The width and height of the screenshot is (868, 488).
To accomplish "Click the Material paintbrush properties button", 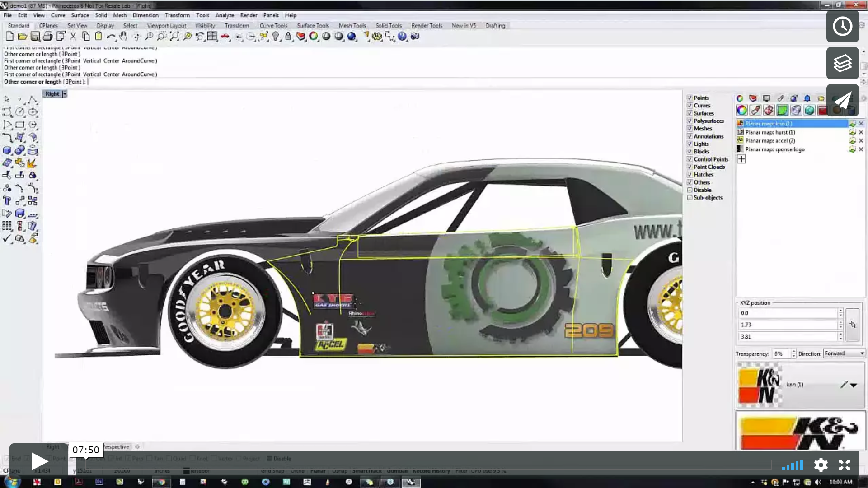I will (x=755, y=110).
